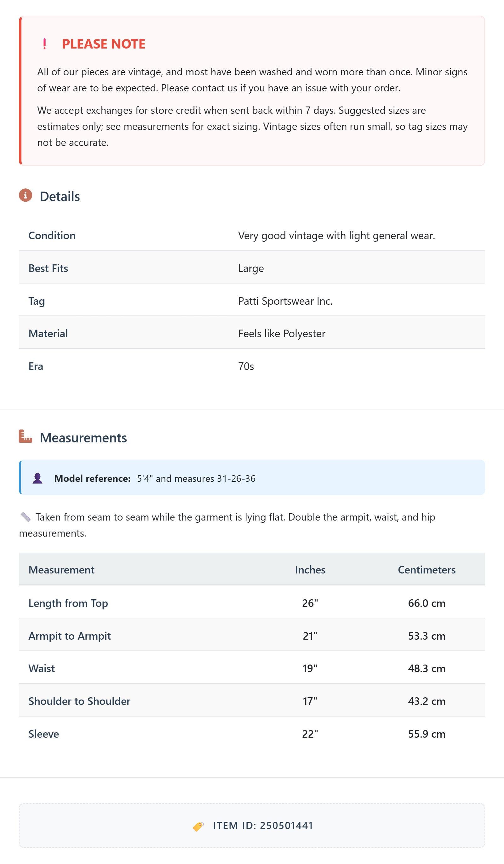Select the Armpit to Armpit row
Screen dimensions: 504x864
pos(252,636)
